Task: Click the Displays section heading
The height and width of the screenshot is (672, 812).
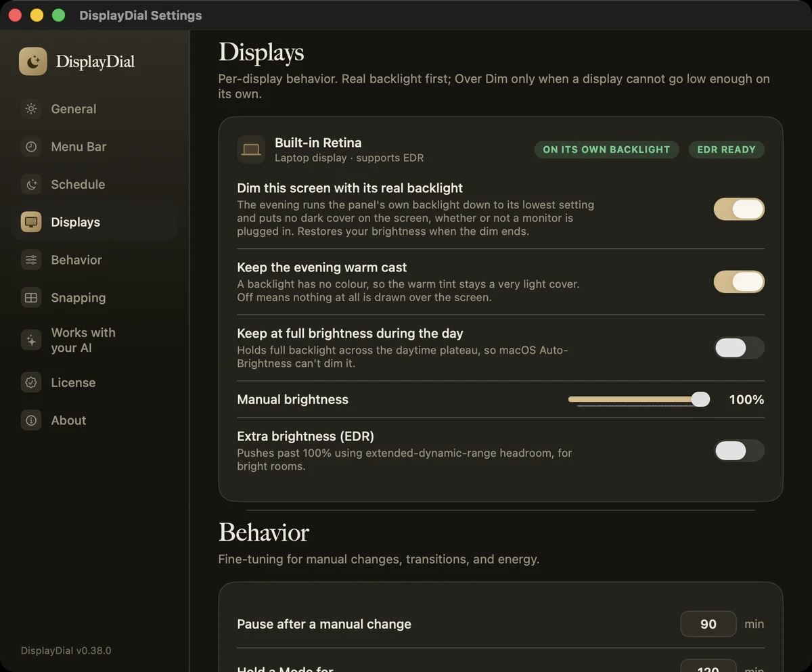Action: [x=261, y=53]
